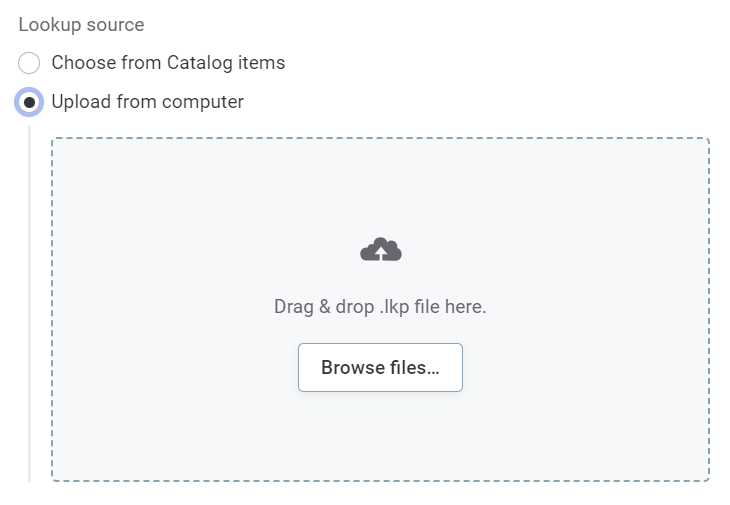This screenshot has height=505, width=730.
Task: Open the file browser with Browse files…
Action: point(380,368)
